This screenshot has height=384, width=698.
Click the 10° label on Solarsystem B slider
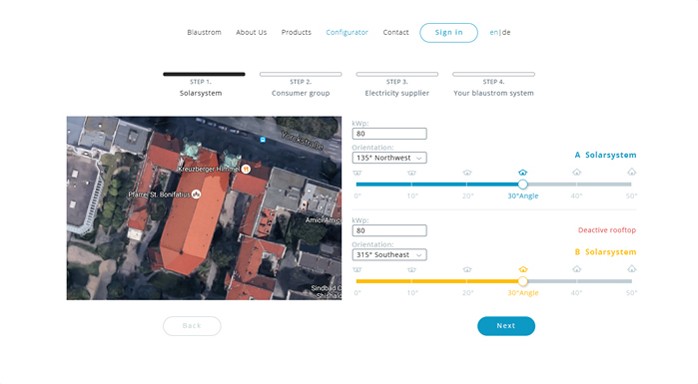point(412,293)
